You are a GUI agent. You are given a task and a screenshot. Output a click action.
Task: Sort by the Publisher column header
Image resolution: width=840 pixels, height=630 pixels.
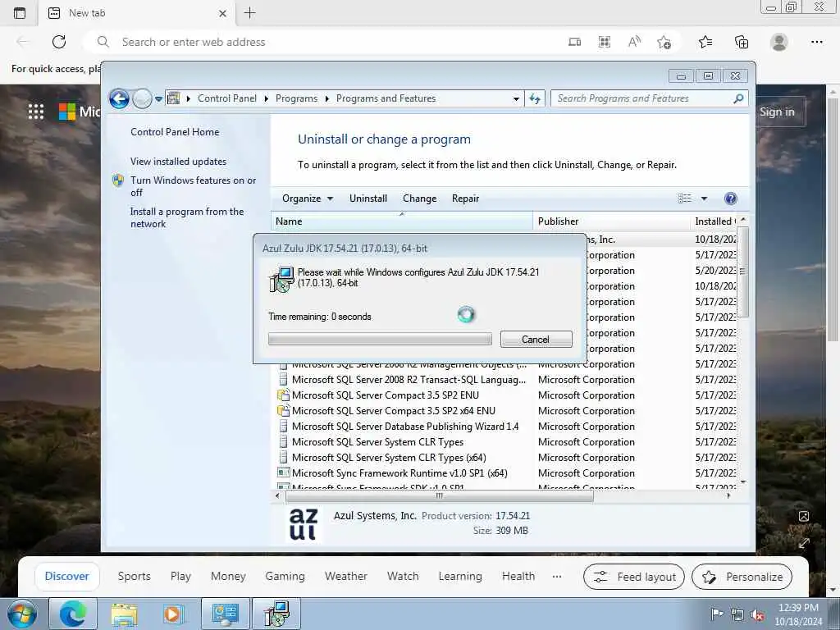coord(611,221)
